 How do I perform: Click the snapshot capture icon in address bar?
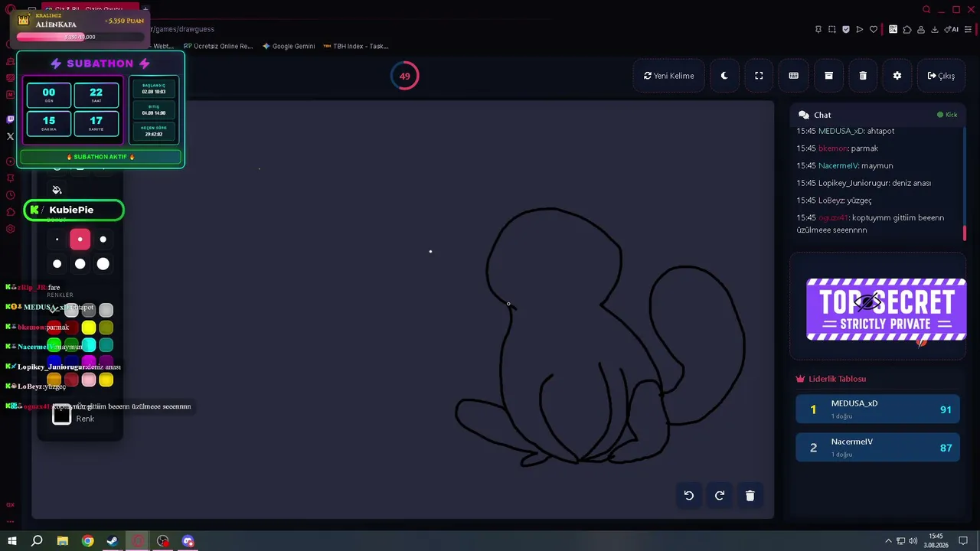point(832,30)
